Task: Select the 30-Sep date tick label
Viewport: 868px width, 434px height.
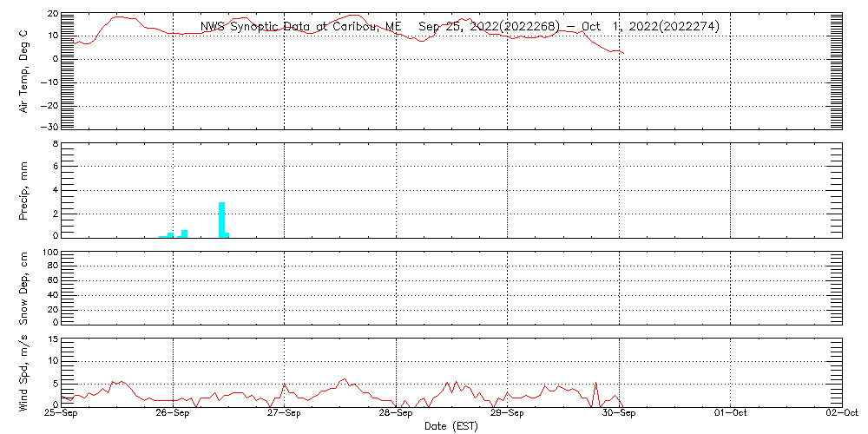Action: [619, 412]
